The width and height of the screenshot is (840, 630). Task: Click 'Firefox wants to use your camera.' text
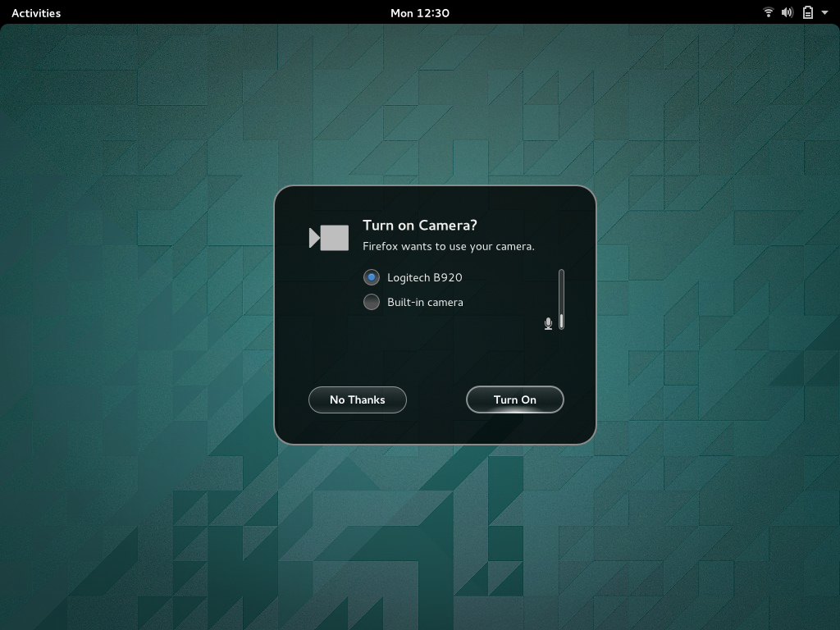click(x=449, y=246)
